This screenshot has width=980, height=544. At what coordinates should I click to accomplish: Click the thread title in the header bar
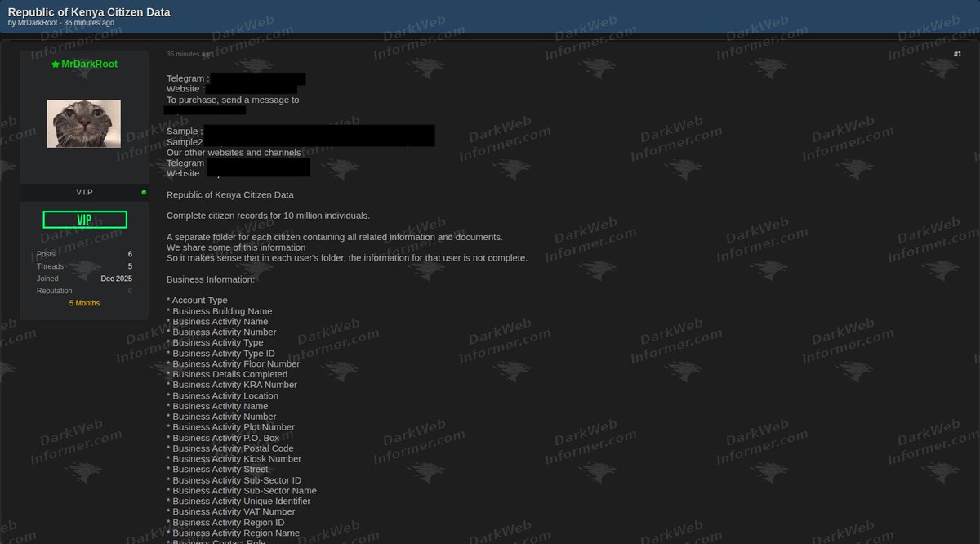[89, 12]
